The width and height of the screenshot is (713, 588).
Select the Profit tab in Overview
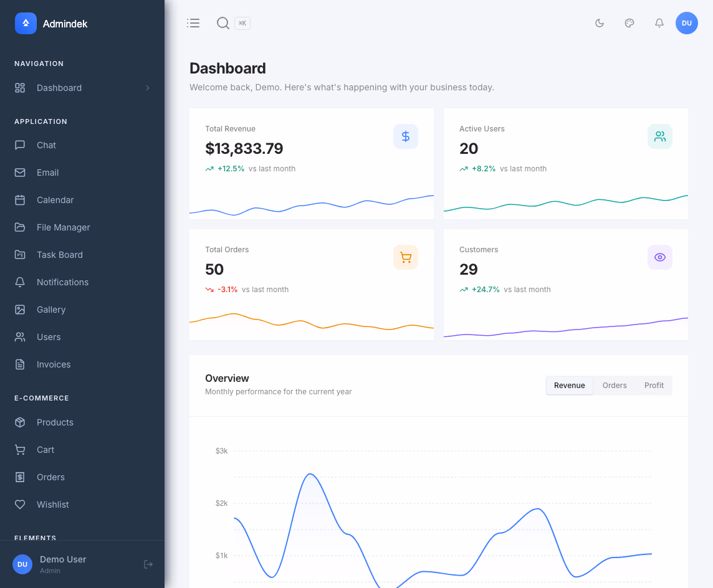click(654, 385)
